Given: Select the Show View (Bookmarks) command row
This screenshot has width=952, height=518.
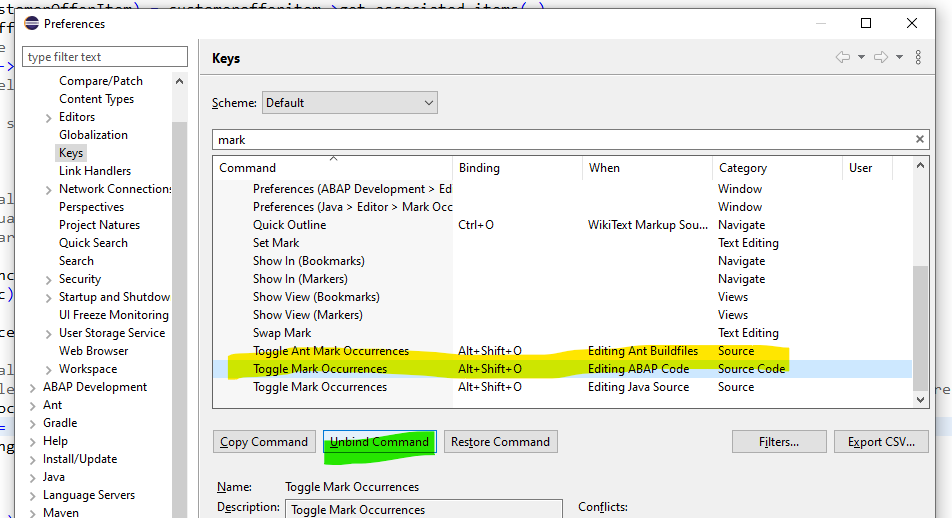Looking at the screenshot, I should pos(562,297).
